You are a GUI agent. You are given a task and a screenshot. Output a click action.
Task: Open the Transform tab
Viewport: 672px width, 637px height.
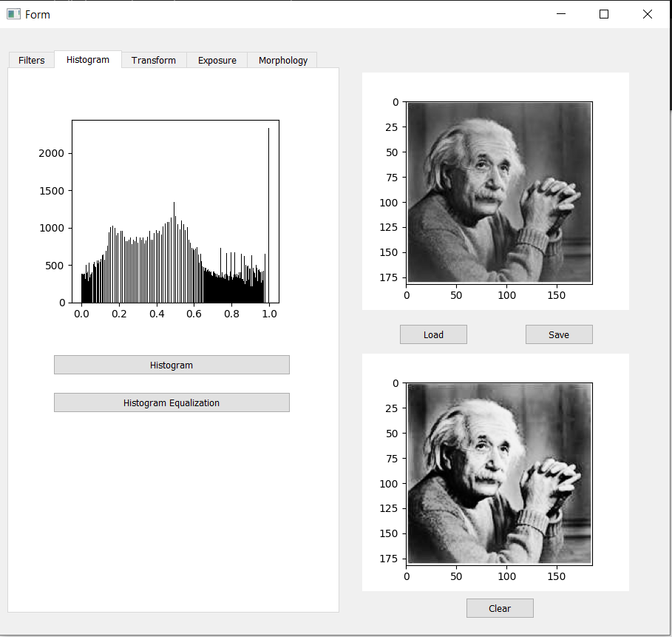pos(154,60)
